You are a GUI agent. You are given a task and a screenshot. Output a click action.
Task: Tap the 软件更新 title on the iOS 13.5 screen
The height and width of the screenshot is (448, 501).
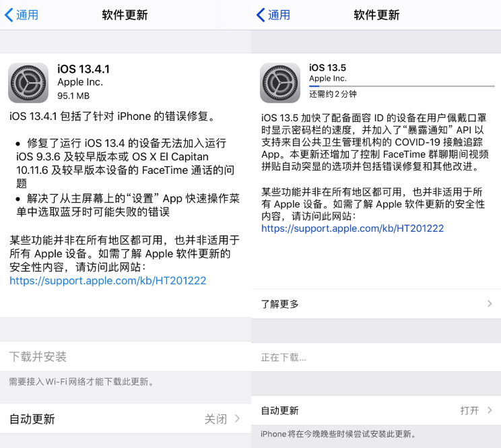(x=376, y=15)
